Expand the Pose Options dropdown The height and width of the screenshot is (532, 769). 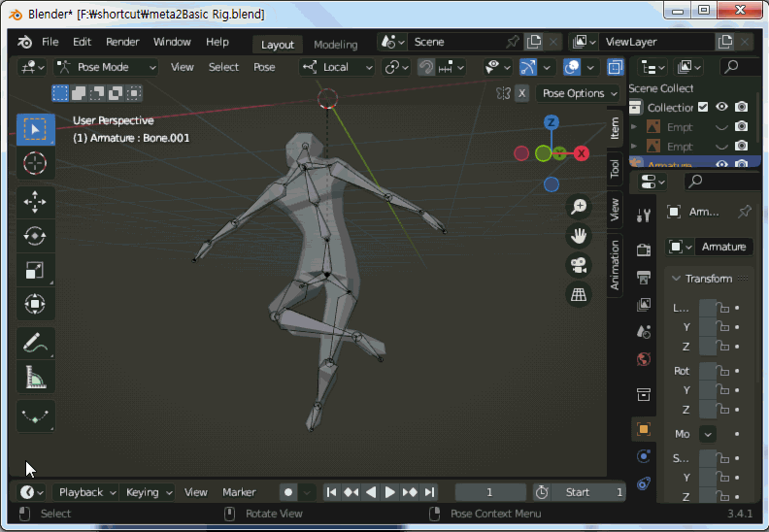pos(580,93)
